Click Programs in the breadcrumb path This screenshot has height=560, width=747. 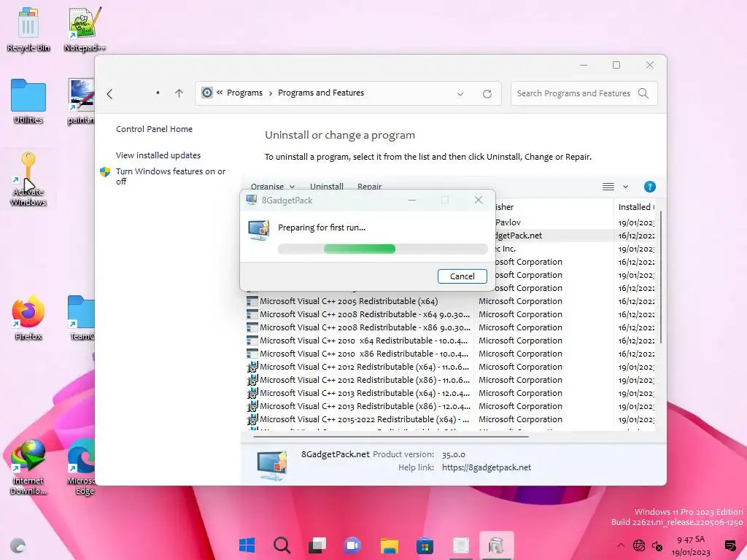(244, 93)
